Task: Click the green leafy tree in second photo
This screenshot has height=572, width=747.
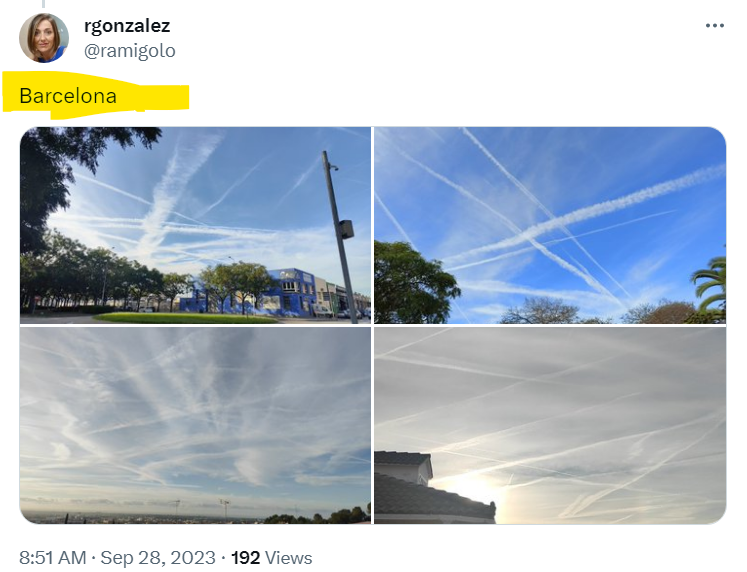Action: click(412, 283)
